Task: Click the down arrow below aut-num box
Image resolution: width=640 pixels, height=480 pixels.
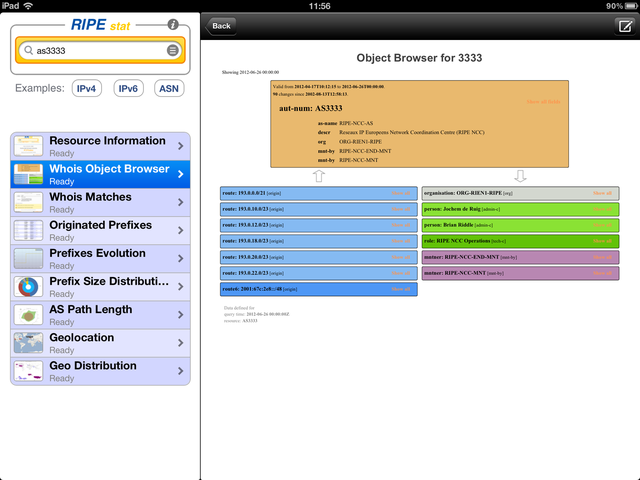Action: tap(520, 176)
